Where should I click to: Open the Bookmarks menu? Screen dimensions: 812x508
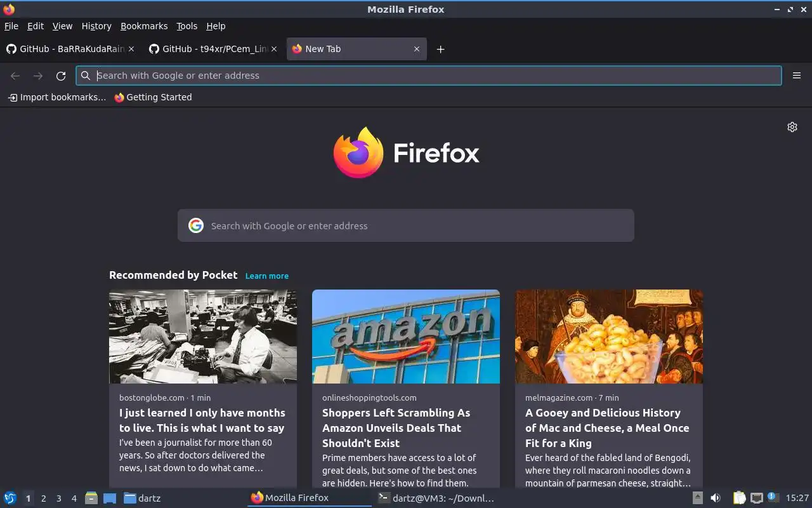[x=144, y=26]
